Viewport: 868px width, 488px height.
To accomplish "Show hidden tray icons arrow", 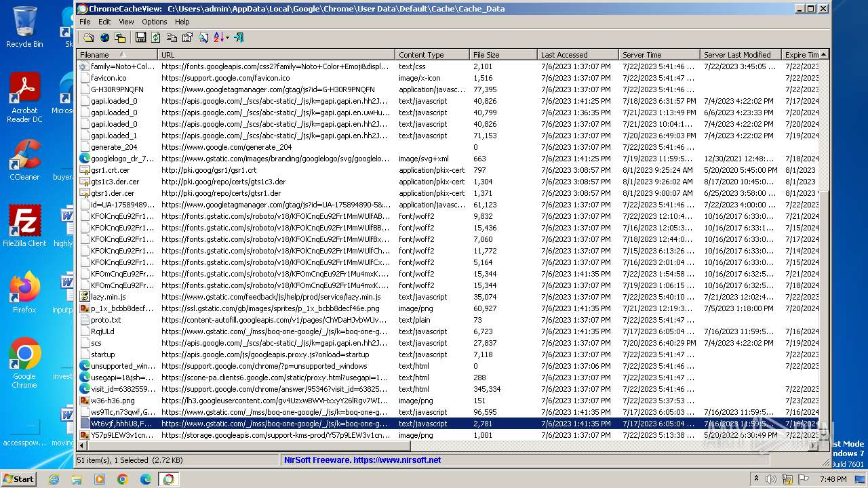I will [x=757, y=479].
